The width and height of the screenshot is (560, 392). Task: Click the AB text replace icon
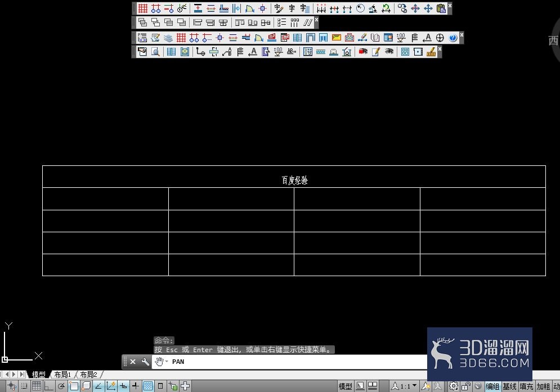click(x=292, y=52)
